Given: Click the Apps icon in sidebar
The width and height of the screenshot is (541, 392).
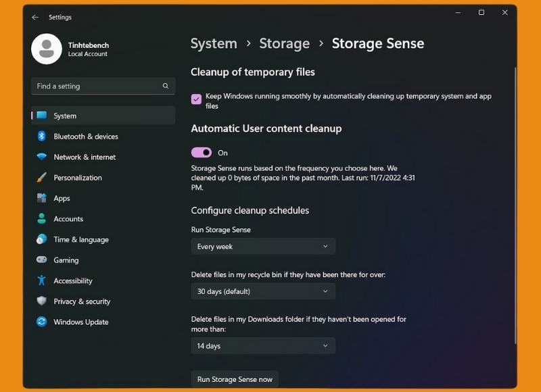Looking at the screenshot, I should click(41, 198).
